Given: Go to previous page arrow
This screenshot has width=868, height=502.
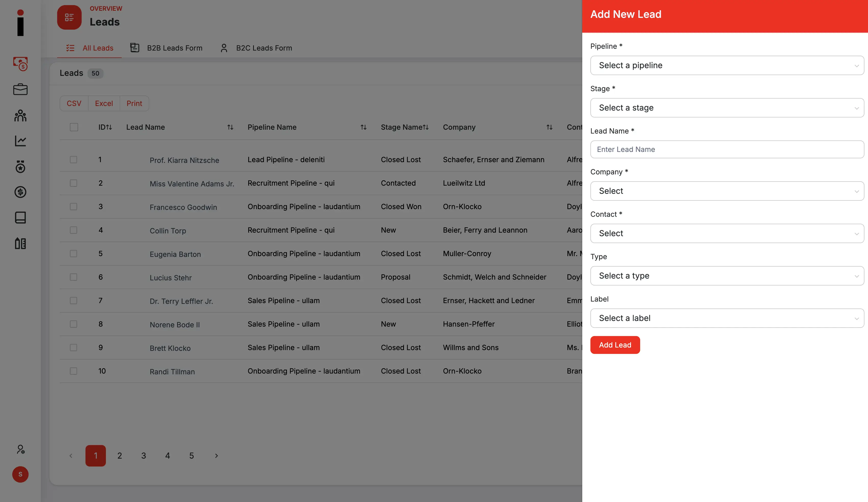Looking at the screenshot, I should 71,456.
